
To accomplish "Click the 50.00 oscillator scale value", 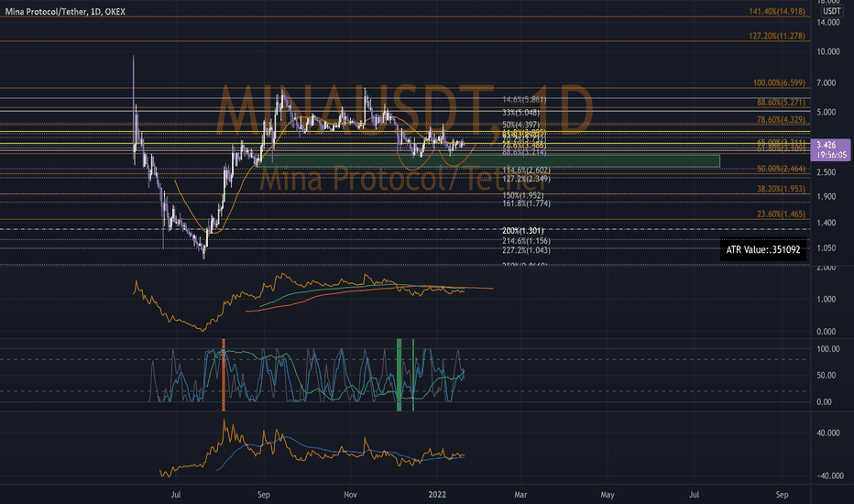I will pyautogui.click(x=827, y=376).
